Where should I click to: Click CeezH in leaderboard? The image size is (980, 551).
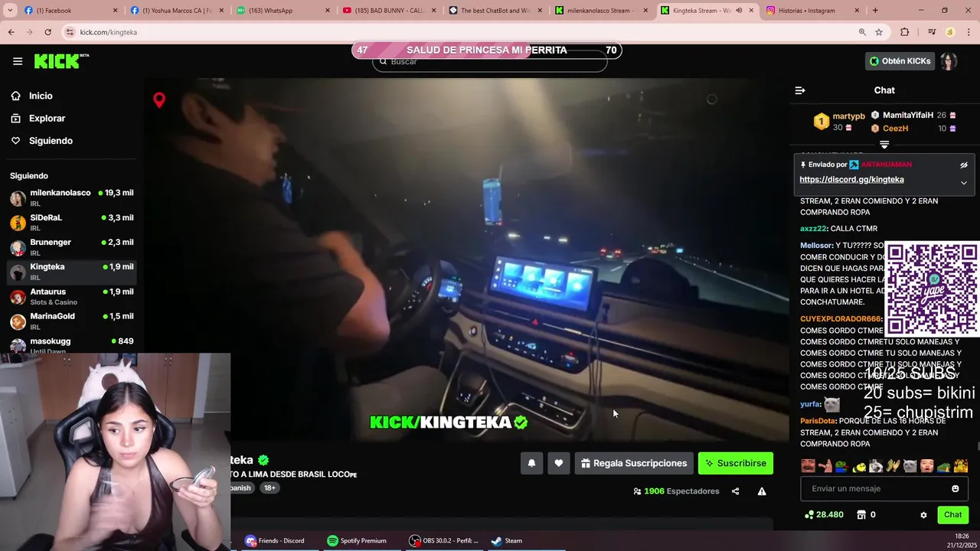pos(895,129)
